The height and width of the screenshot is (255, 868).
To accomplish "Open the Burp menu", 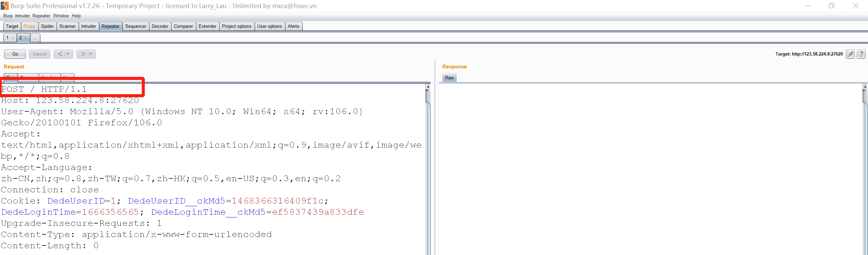I will pyautogui.click(x=8, y=16).
